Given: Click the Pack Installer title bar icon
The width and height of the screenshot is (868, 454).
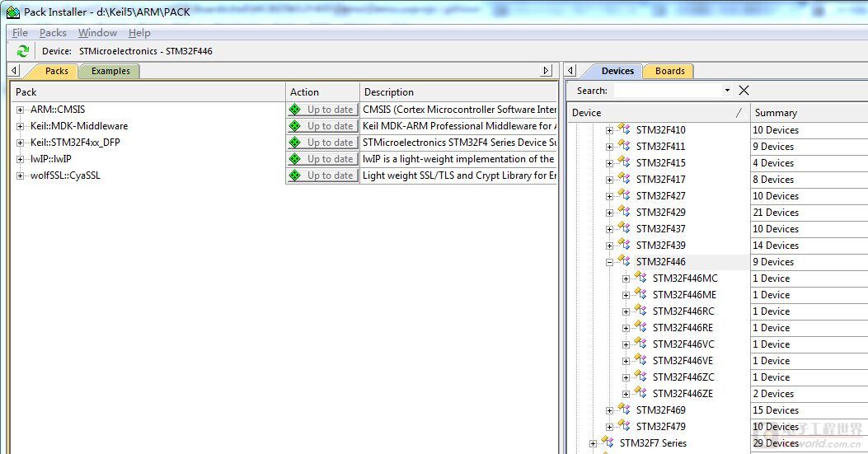Looking at the screenshot, I should pyautogui.click(x=12, y=12).
